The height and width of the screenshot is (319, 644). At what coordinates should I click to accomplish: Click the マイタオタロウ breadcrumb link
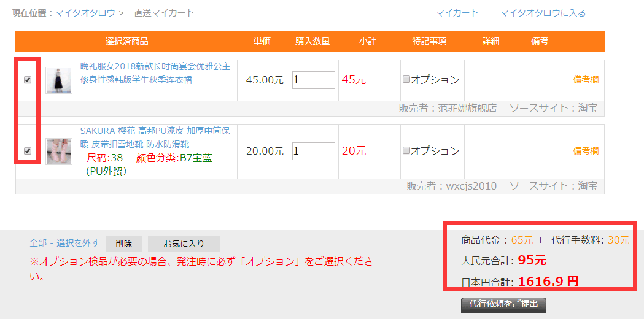point(84,13)
